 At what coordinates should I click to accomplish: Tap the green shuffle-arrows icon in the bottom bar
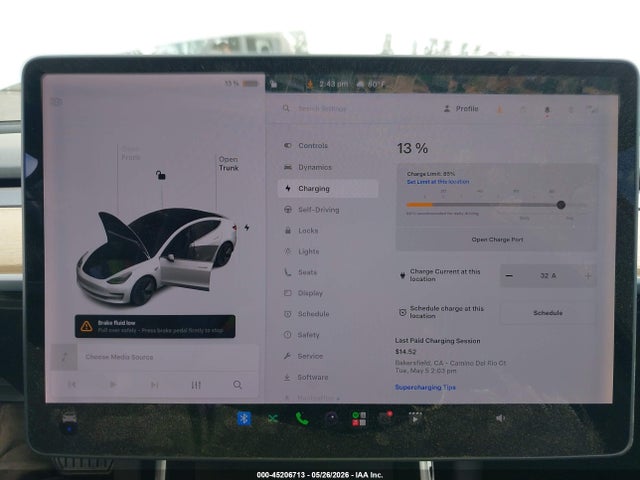click(x=273, y=419)
